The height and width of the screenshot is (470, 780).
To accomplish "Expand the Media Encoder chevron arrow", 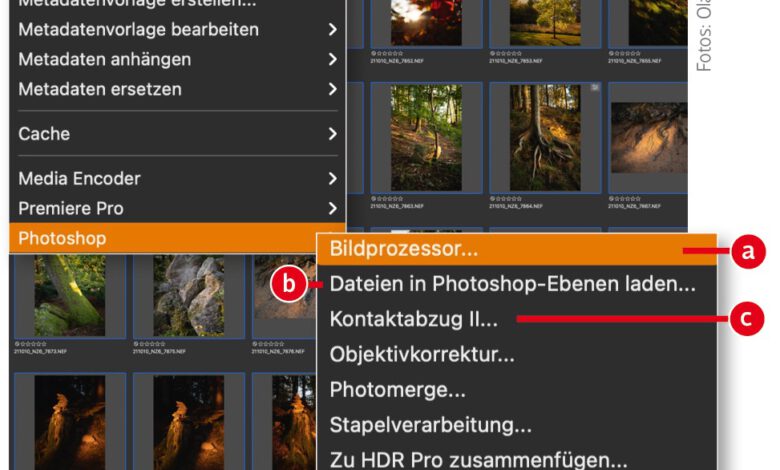I will (332, 178).
